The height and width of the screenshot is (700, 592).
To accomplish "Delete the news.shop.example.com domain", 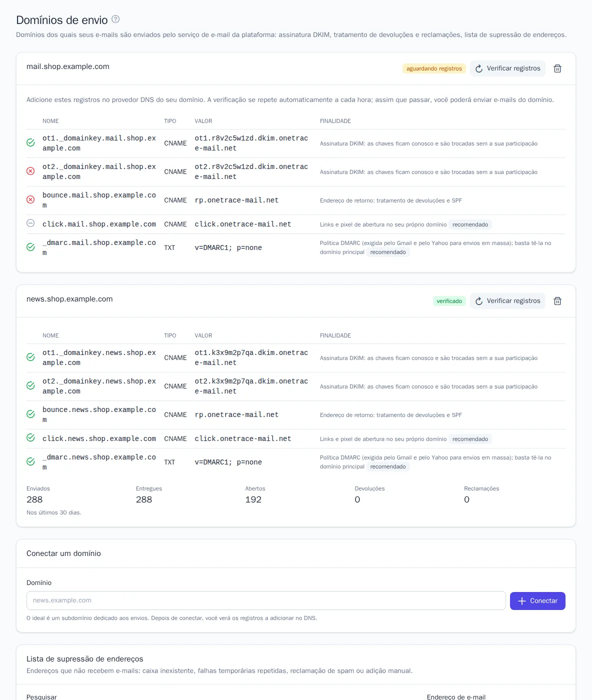I will (x=557, y=301).
